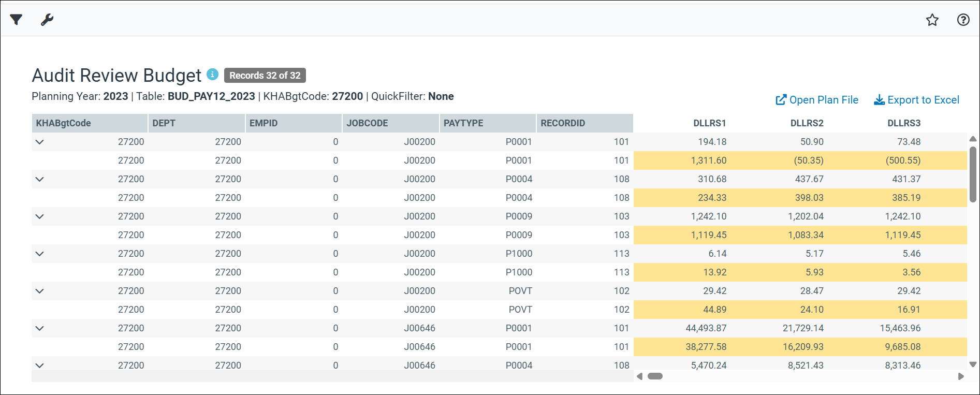Viewport: 980px width, 395px height.
Task: Toggle chevron for J00200 P1000 row
Action: coord(40,254)
